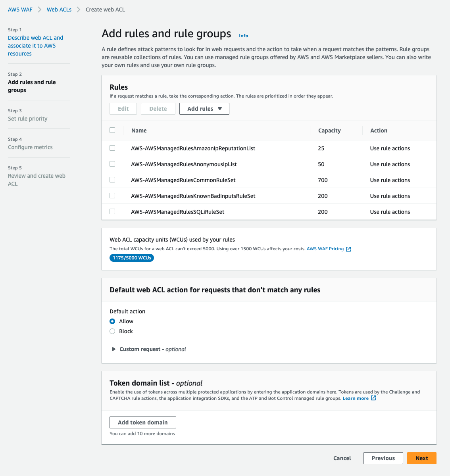Open the Add rules dropdown menu
This screenshot has width=450, height=476.
pos(204,109)
